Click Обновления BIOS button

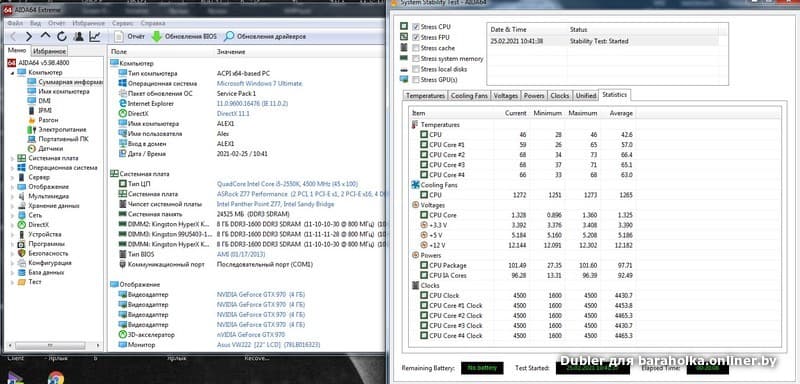click(x=184, y=37)
